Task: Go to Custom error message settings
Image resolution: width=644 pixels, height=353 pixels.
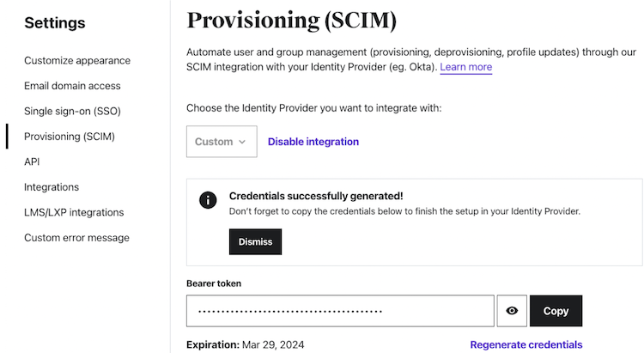Action: click(x=76, y=238)
